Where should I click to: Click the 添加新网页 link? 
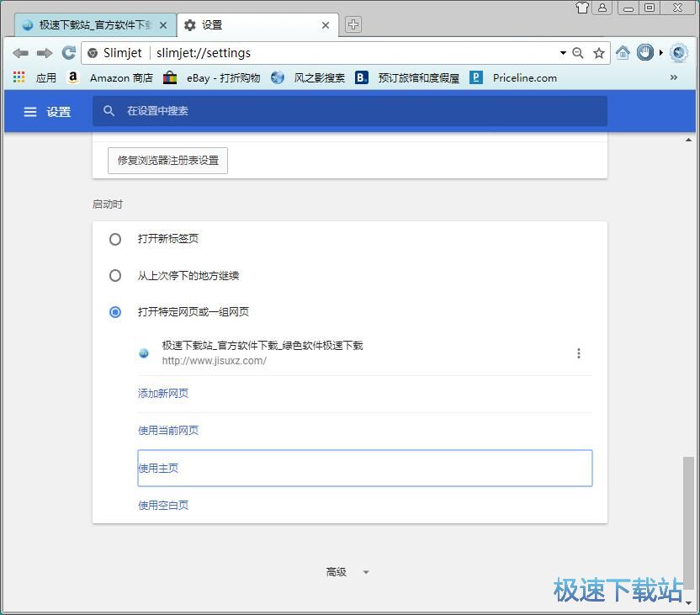163,393
